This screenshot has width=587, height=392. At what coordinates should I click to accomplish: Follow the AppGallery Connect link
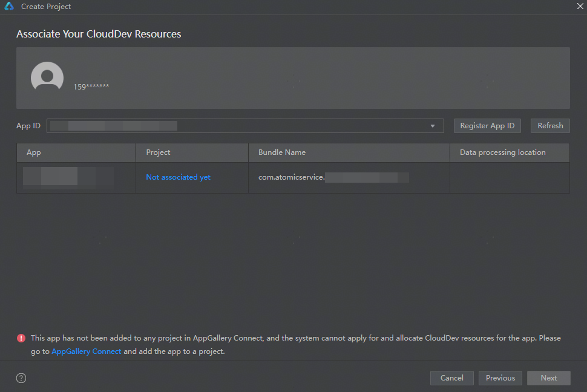tap(87, 351)
